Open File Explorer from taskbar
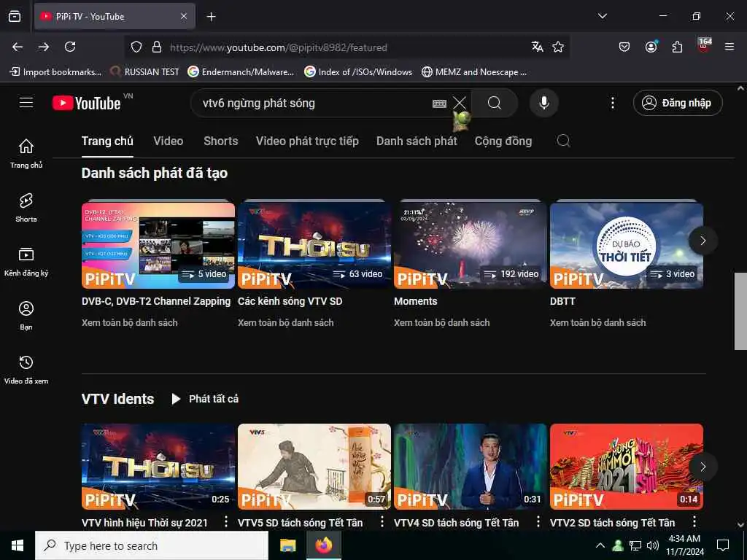 [287, 545]
